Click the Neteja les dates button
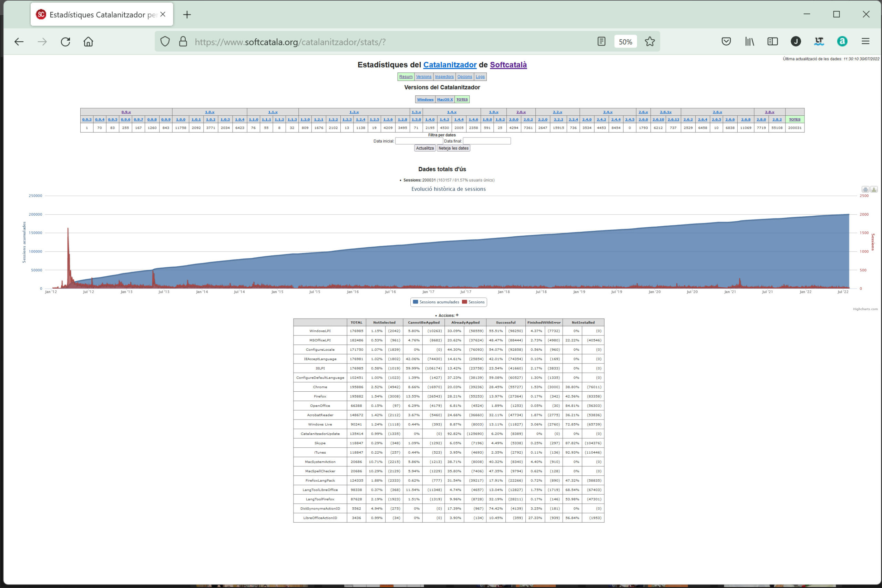The height and width of the screenshot is (588, 882). click(x=453, y=148)
